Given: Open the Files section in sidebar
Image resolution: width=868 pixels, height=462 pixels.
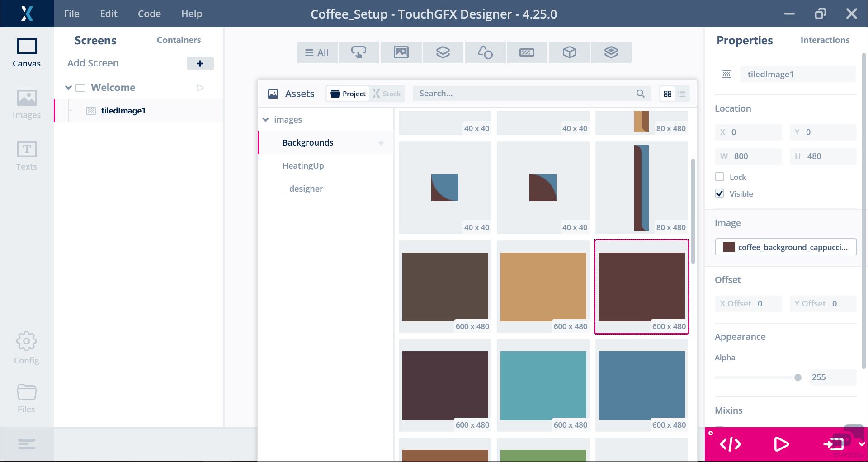Looking at the screenshot, I should (27, 399).
